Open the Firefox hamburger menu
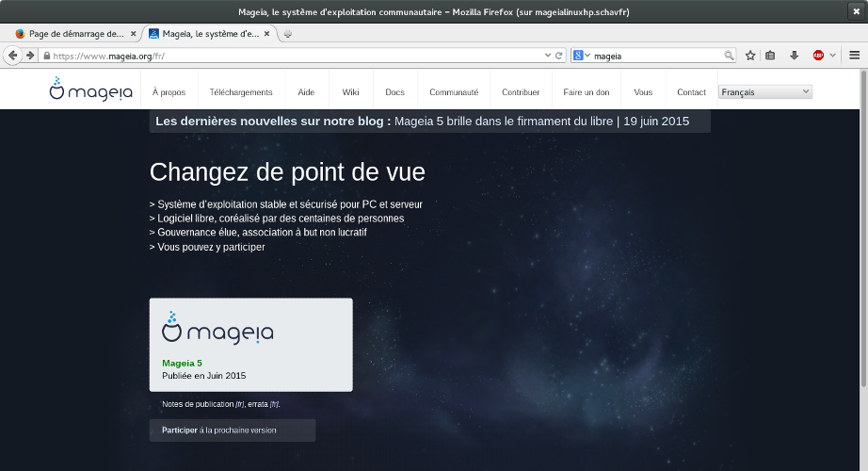This screenshot has height=471, width=868. 854,56
